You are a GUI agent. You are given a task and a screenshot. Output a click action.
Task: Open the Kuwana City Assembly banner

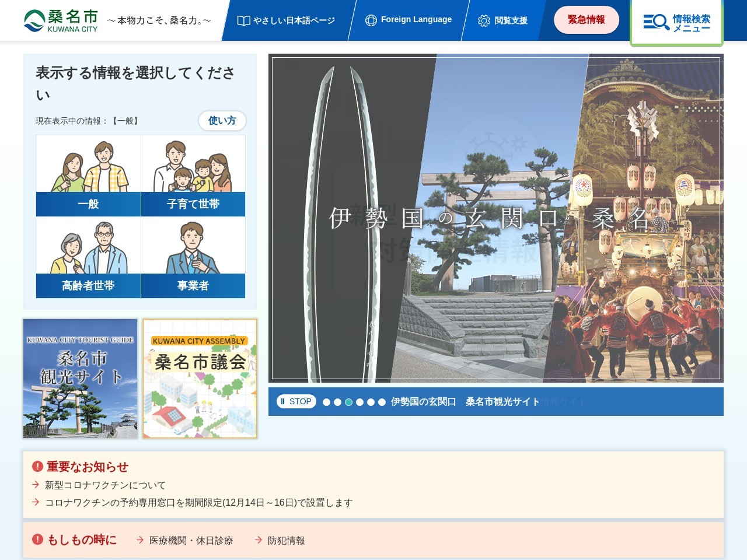click(200, 378)
